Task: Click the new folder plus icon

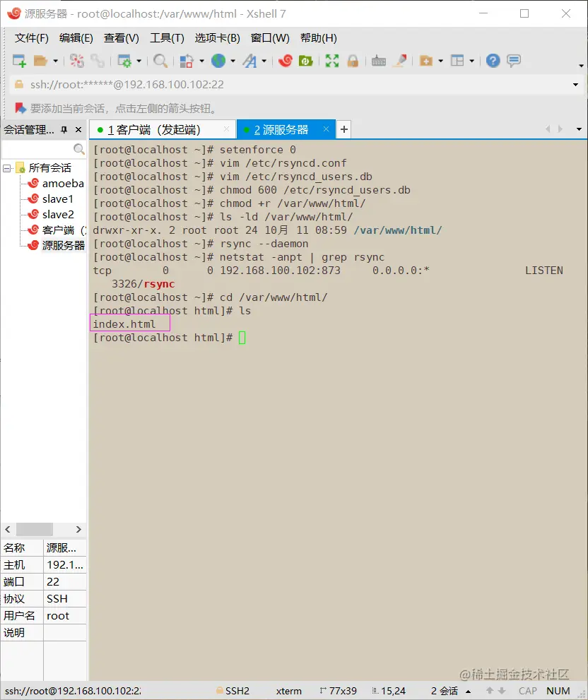Action: point(426,61)
